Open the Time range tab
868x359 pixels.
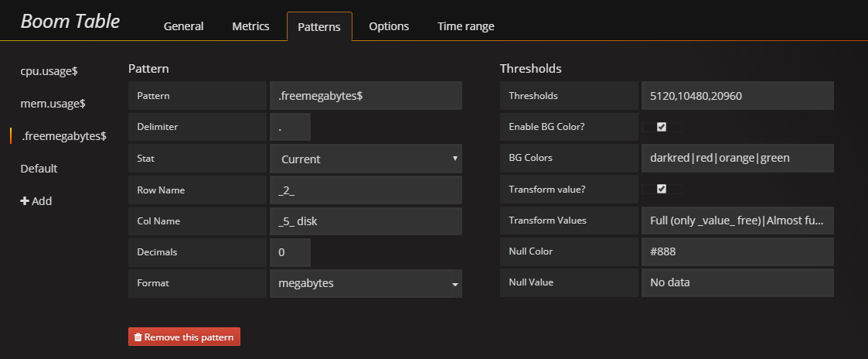[x=465, y=26]
